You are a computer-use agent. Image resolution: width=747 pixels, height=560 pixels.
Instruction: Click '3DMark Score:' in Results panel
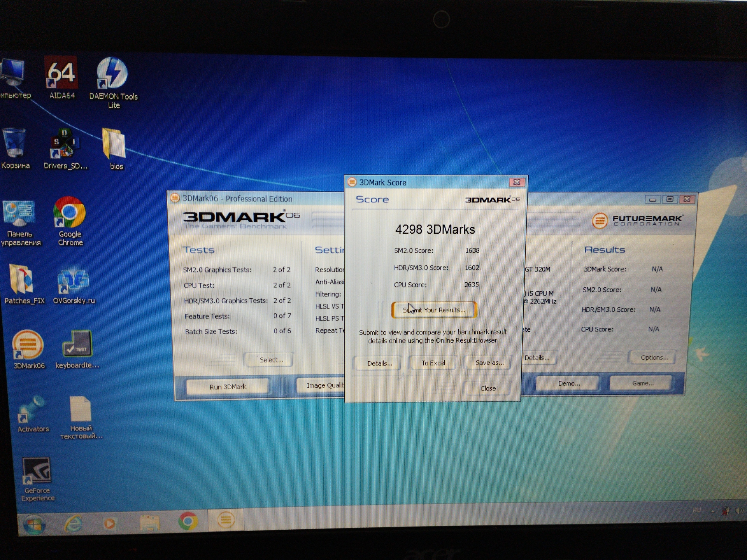pyautogui.click(x=605, y=269)
